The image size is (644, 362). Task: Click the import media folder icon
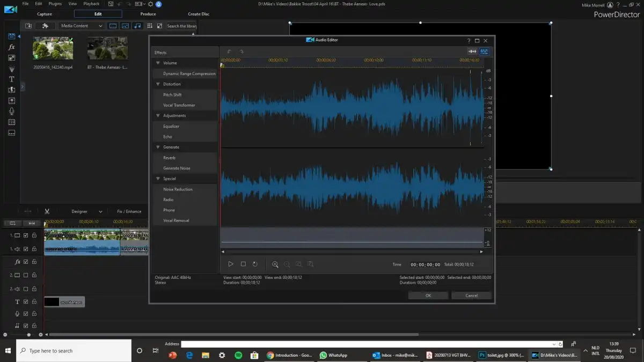[28, 26]
